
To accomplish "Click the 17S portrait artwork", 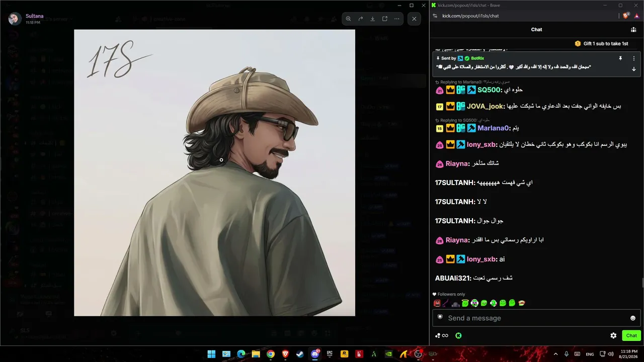I will click(x=214, y=172).
